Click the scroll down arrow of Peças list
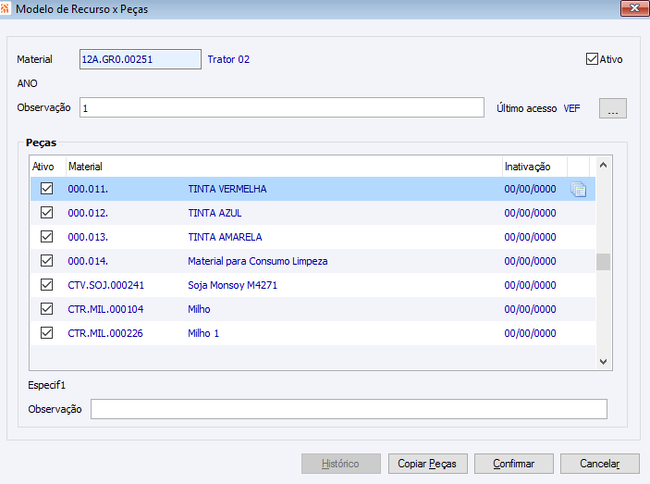The image size is (650, 484). pos(603,362)
